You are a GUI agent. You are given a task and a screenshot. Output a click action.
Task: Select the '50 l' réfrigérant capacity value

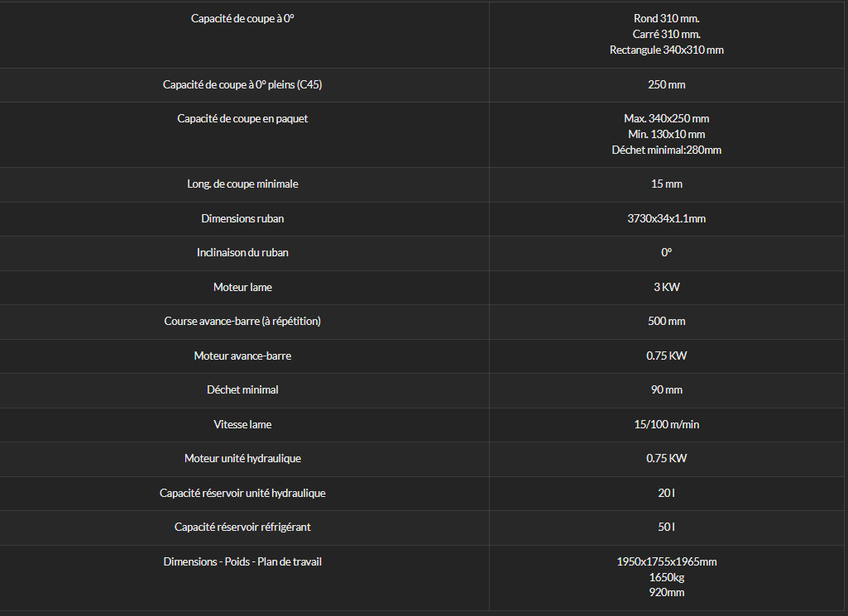tap(666, 527)
